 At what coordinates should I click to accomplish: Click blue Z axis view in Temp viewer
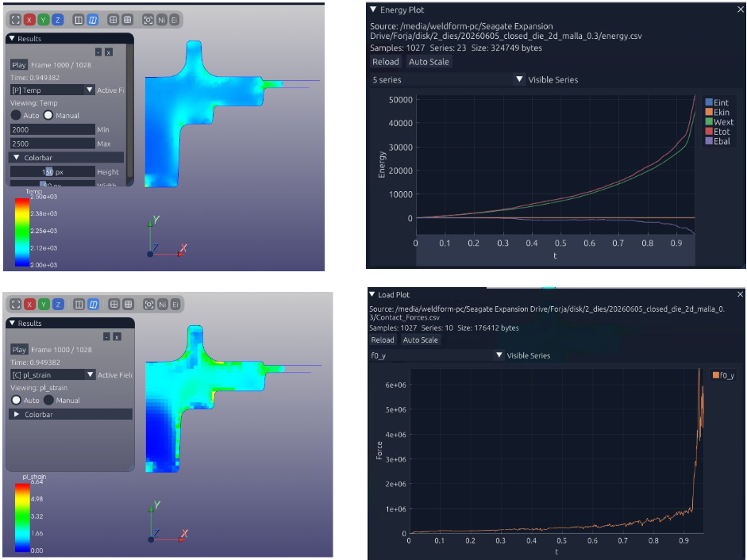pyautogui.click(x=58, y=20)
